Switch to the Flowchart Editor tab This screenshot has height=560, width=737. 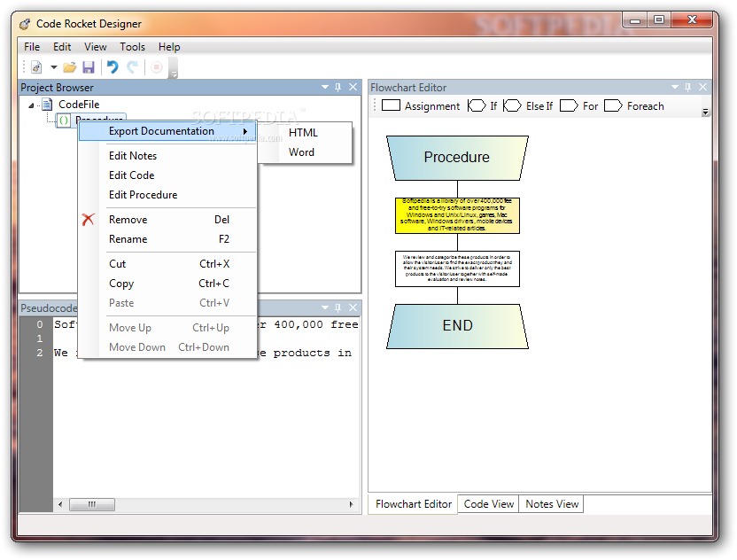click(413, 504)
